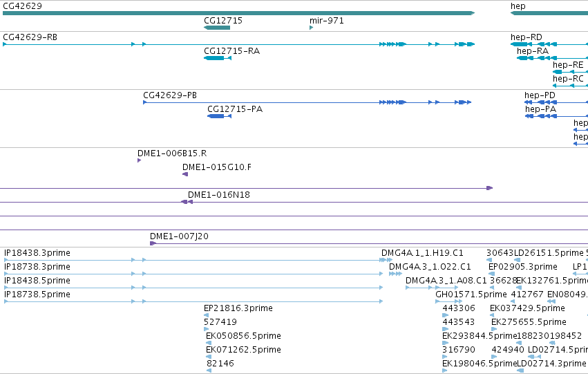Select the CG42629-RB transcript label
Viewport: 588px width, 374px height.
tap(30, 37)
